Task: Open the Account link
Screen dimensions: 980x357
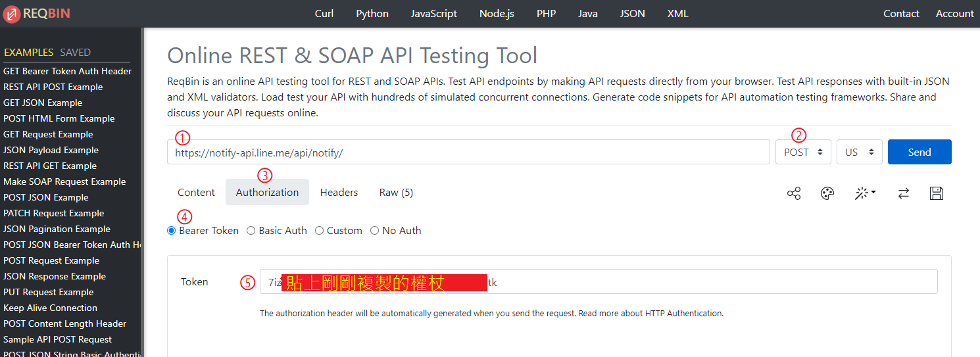Action: [955, 13]
